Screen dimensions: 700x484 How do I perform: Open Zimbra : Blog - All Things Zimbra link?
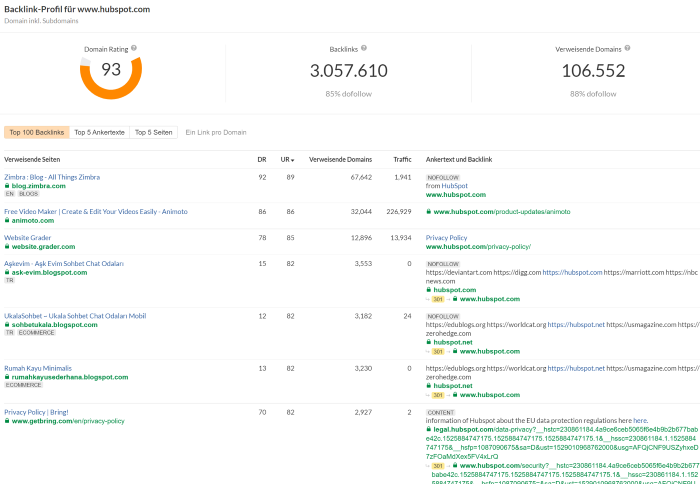(52, 177)
